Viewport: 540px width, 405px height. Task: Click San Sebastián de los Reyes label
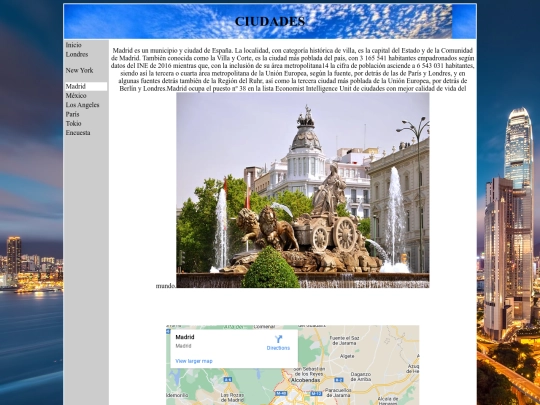[x=309, y=371]
